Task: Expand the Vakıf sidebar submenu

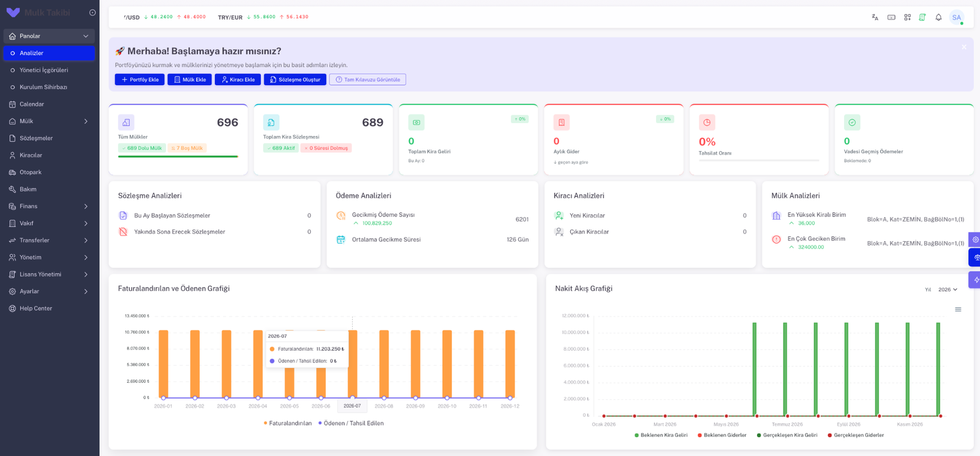Action: (x=49, y=223)
